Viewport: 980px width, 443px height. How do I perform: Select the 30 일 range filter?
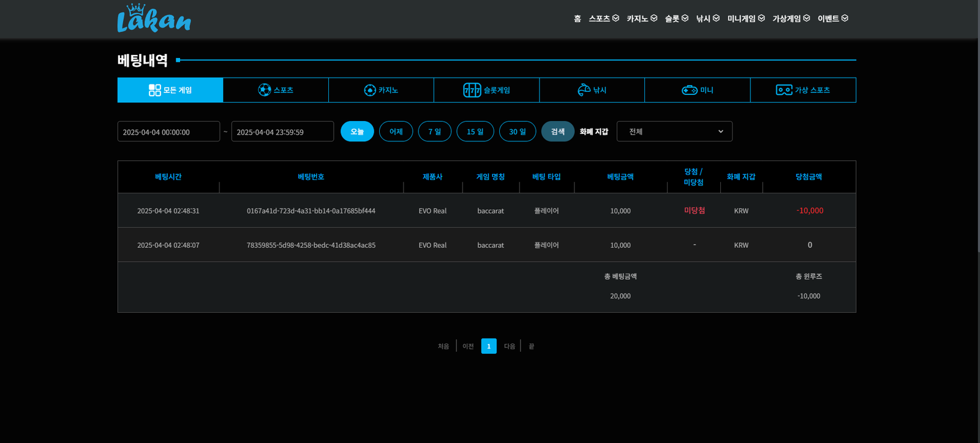[x=517, y=132]
